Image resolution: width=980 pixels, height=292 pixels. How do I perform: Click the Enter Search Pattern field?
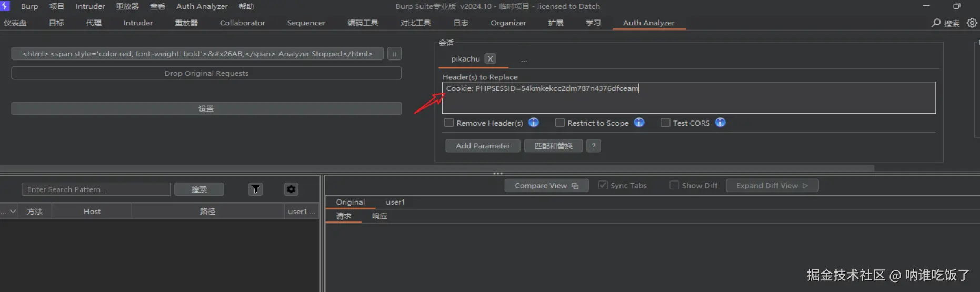96,189
